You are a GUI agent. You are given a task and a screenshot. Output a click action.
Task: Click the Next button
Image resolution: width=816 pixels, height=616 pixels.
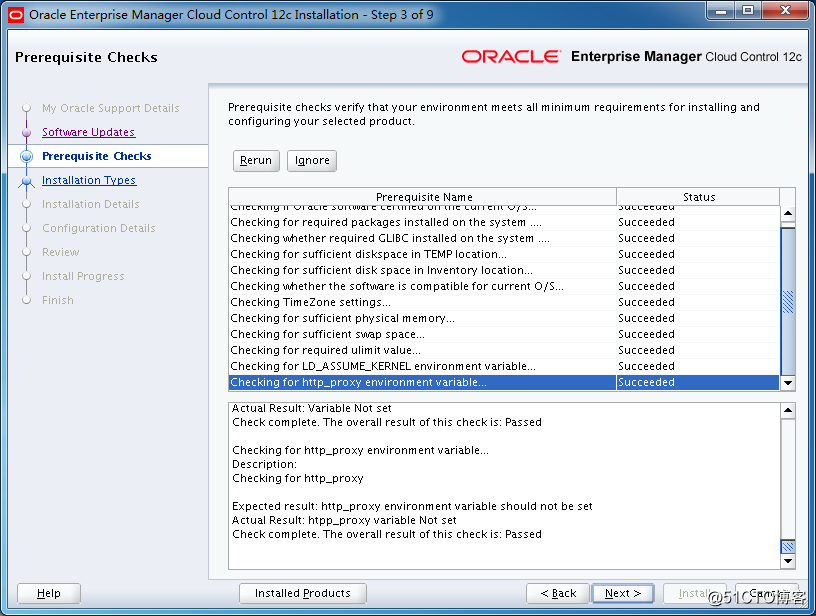coord(622,593)
